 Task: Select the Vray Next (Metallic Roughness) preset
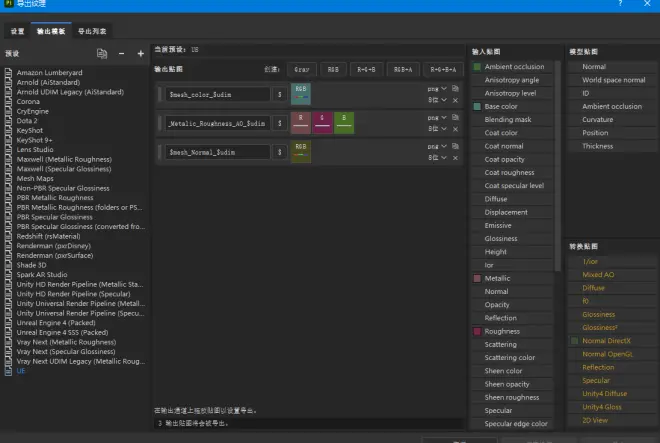(x=66, y=342)
